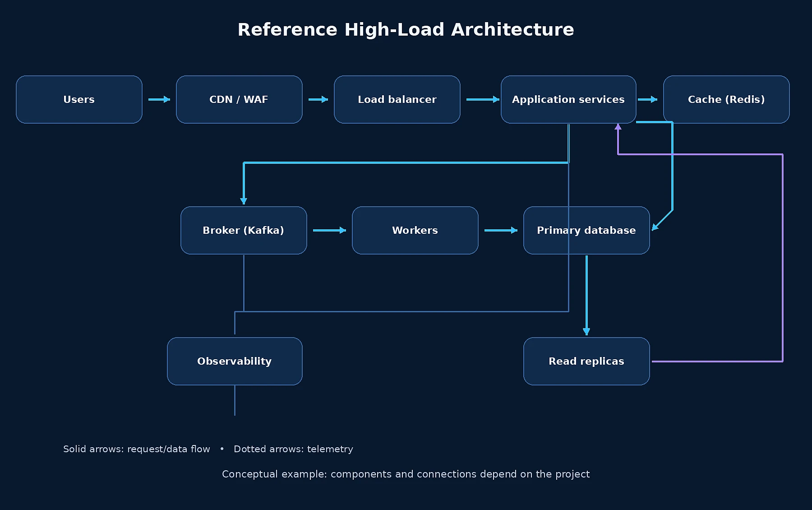812x510 pixels.
Task: Choose the Primary database box
Action: [586, 230]
